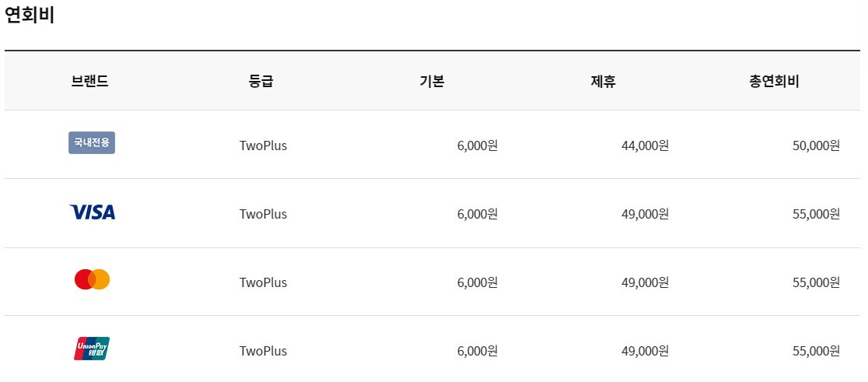Select the 총연회비 column header

coord(774,81)
